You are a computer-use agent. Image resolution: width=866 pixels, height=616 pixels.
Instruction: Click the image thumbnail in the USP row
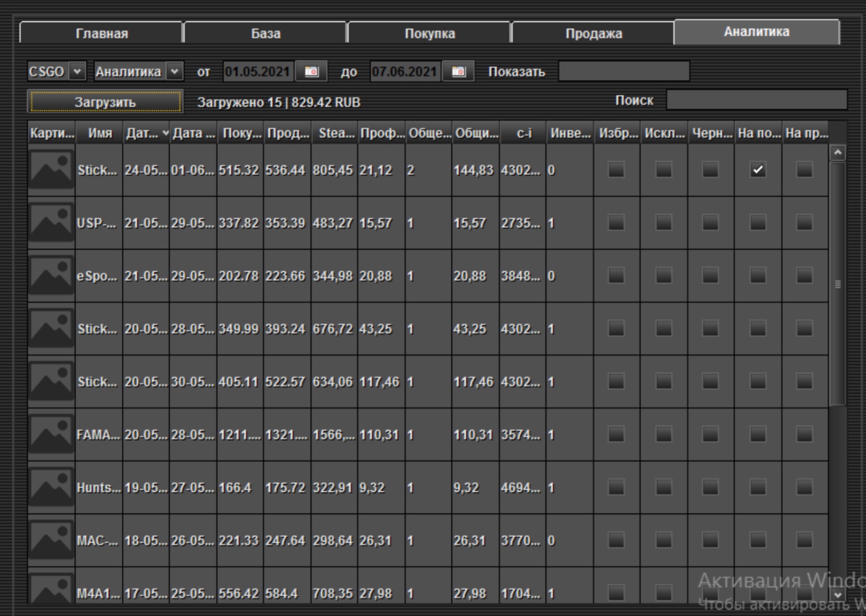[51, 222]
